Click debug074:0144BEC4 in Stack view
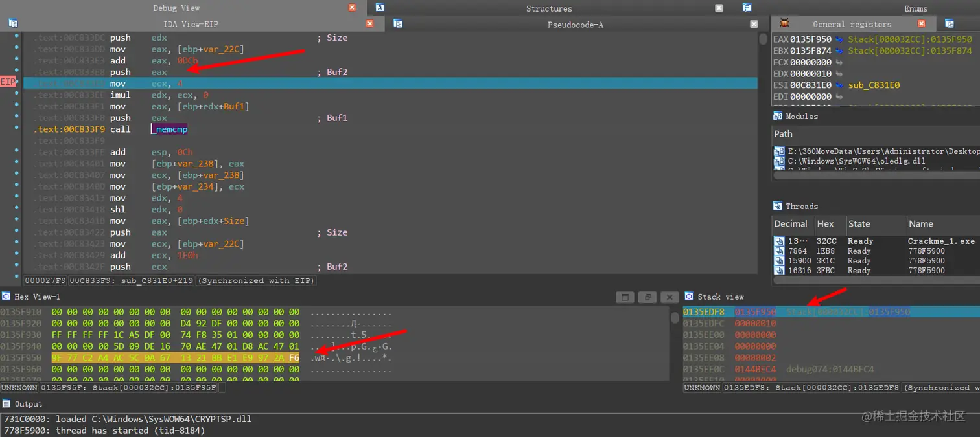980x437 pixels. coord(830,370)
